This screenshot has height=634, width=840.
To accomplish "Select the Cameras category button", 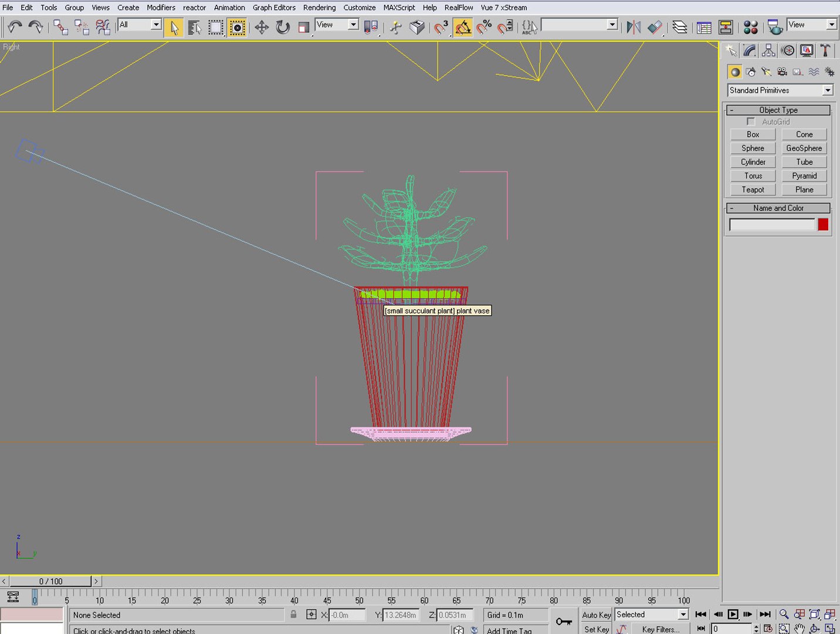I will [x=782, y=72].
